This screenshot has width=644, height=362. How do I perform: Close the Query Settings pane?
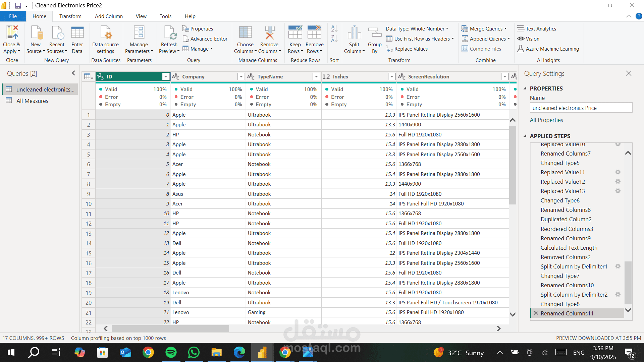pos(629,73)
